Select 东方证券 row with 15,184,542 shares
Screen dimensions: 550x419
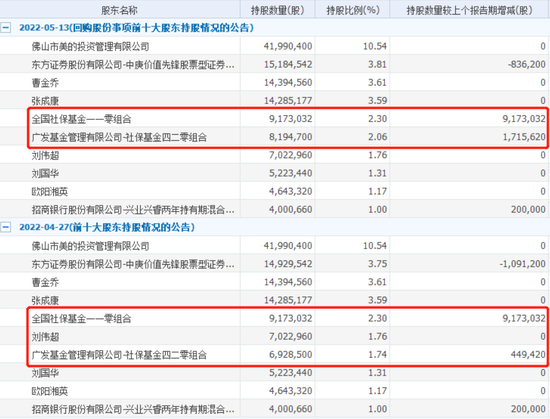pyautogui.click(x=133, y=65)
